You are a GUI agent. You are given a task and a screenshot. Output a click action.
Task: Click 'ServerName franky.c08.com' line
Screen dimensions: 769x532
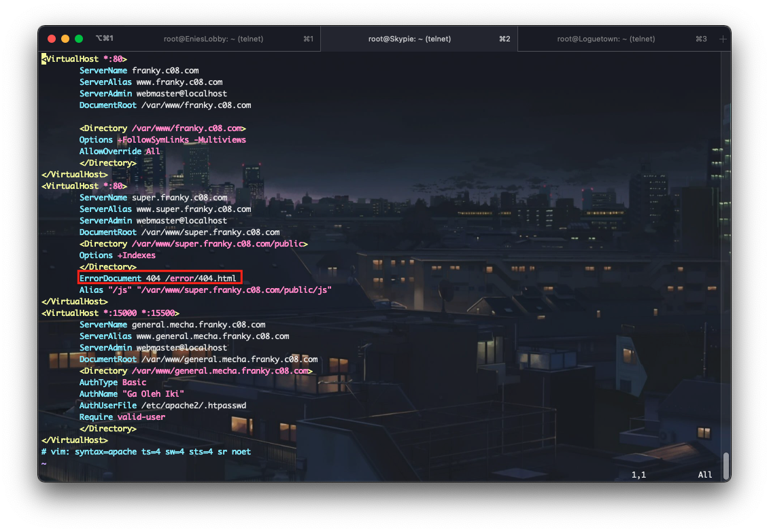[139, 71]
